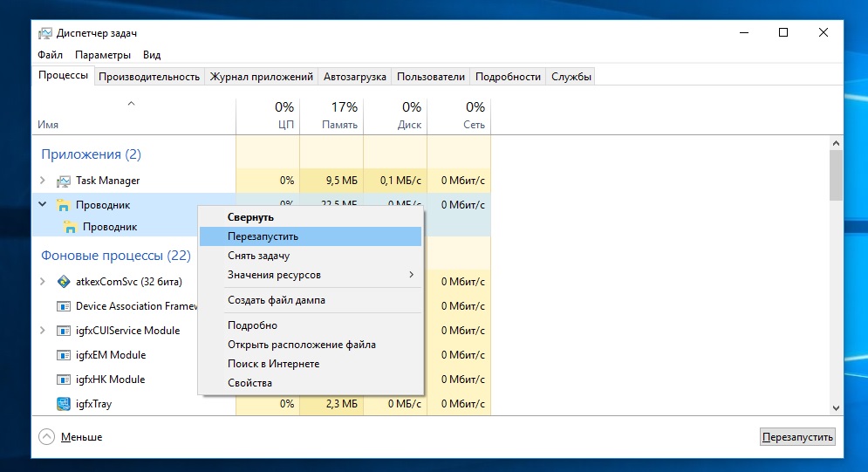Click the igfxTray process icon
Viewport: 868px width, 472px height.
point(63,404)
